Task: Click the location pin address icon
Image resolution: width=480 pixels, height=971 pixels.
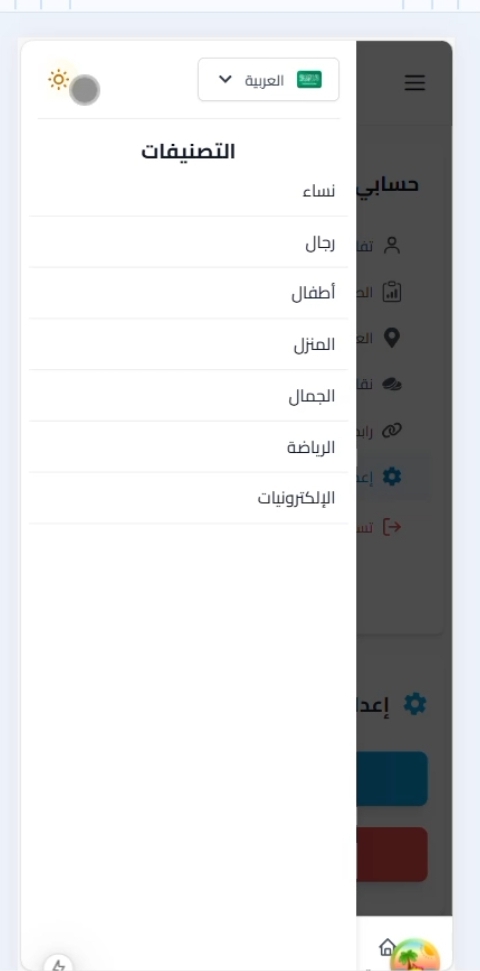Action: tap(392, 338)
